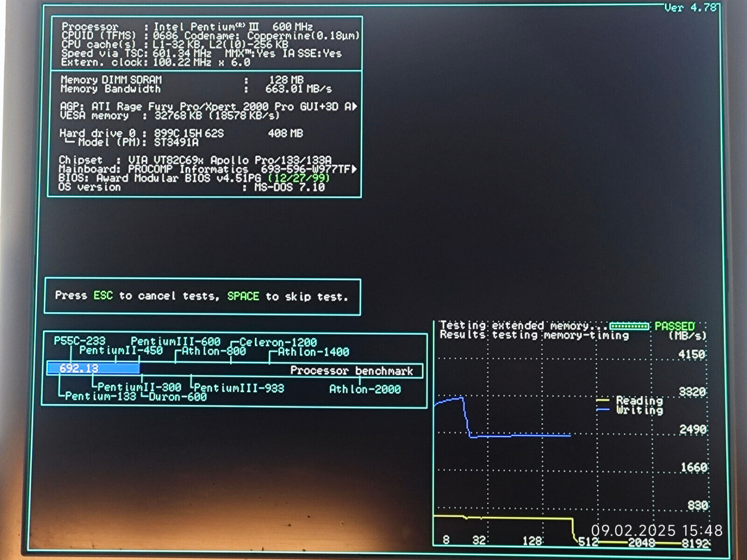Click the 4150 MB/s axis label
Image resolution: width=747 pixels, height=560 pixels.
[691, 354]
